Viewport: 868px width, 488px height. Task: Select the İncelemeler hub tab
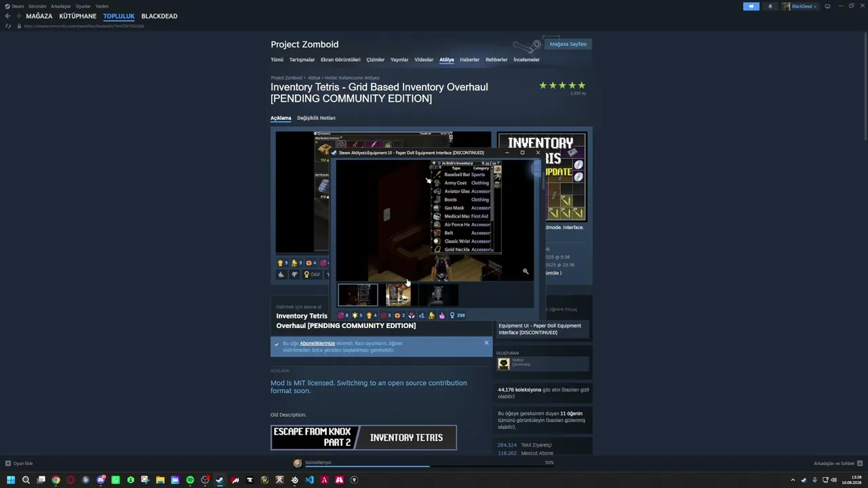(526, 60)
